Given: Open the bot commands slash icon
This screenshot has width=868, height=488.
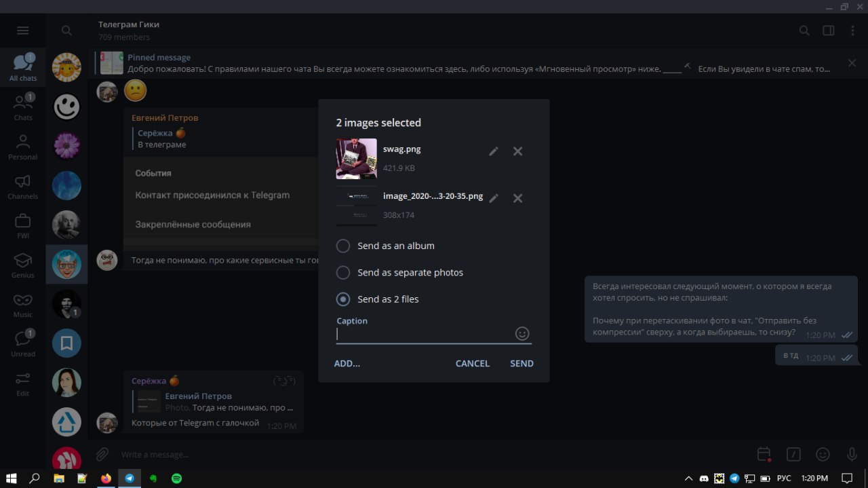Looking at the screenshot, I should pos(793,454).
